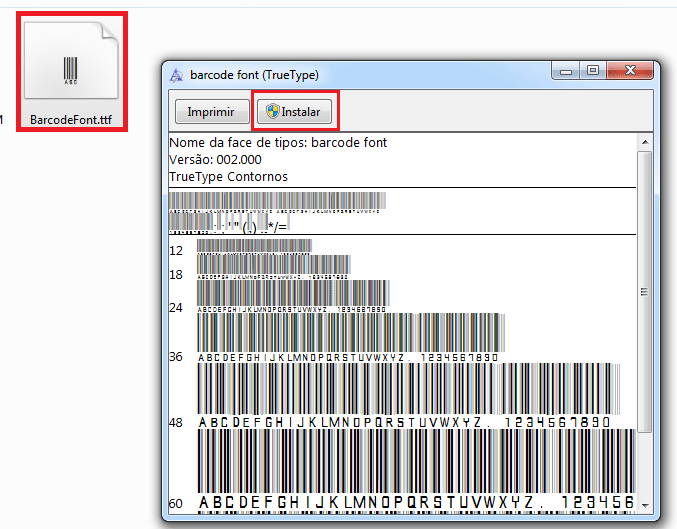Screen dimensions: 677x529
Task: Click the vertical scrollbar thumb
Action: tap(644, 290)
